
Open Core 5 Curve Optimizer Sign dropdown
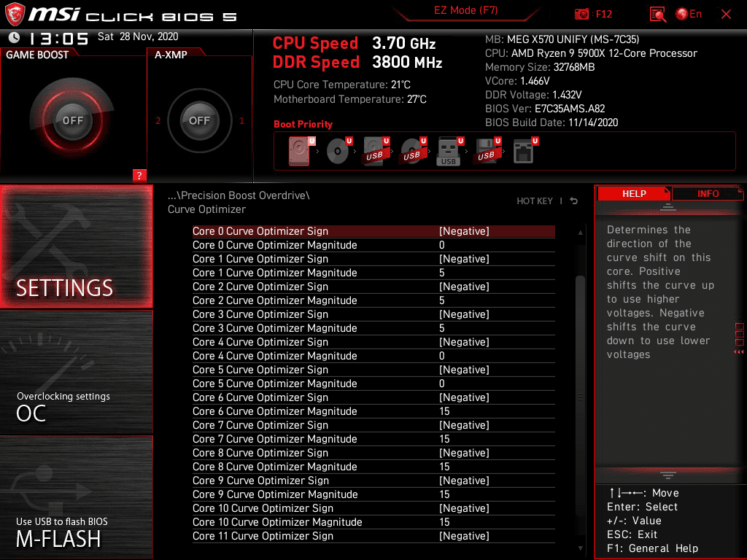tap(464, 370)
